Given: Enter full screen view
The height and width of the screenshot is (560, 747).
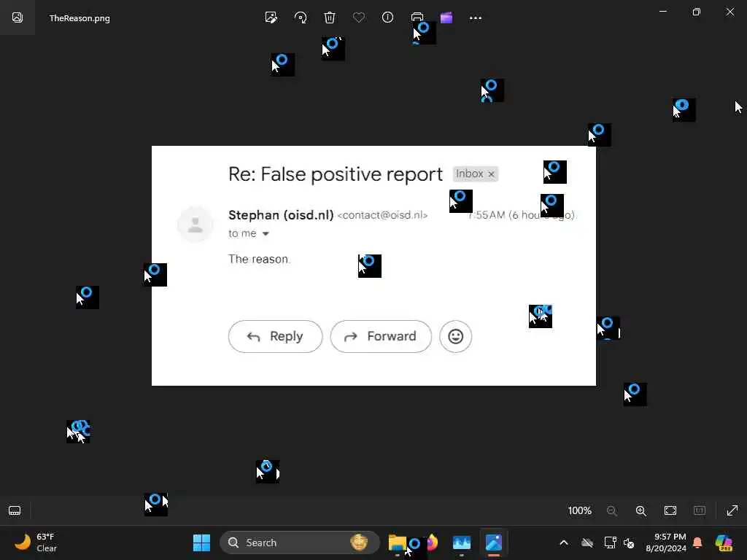Looking at the screenshot, I should [732, 510].
